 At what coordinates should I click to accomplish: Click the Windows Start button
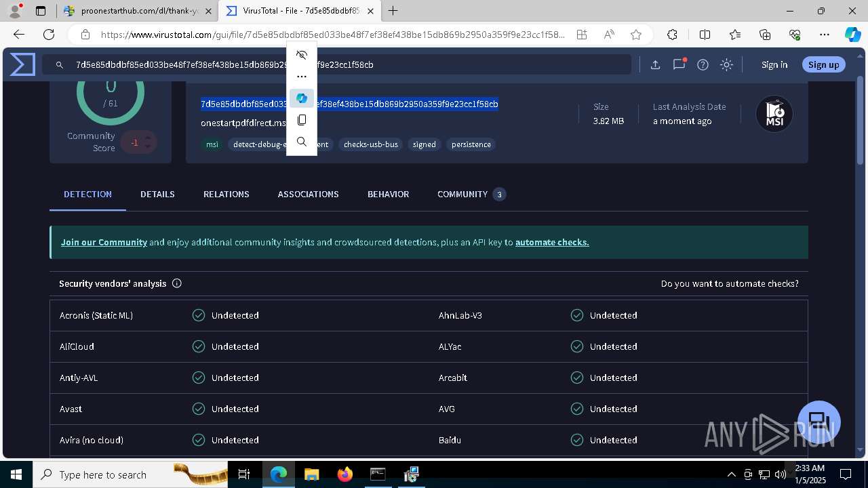pyautogui.click(x=16, y=474)
